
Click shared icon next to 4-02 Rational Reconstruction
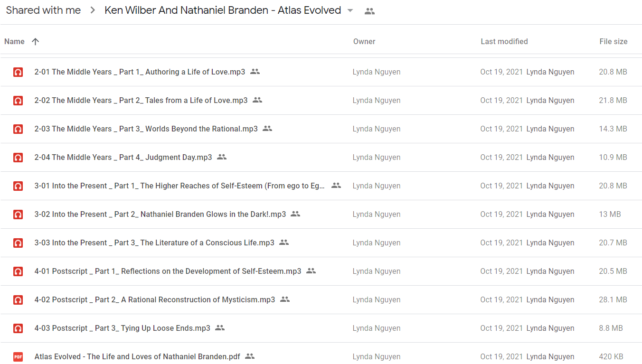coord(285,299)
